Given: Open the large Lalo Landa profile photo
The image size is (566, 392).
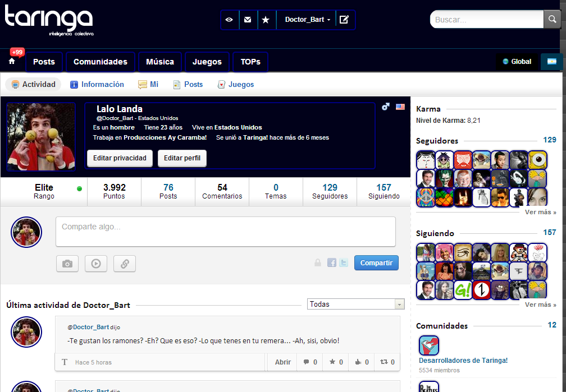Looking at the screenshot, I should [41, 137].
